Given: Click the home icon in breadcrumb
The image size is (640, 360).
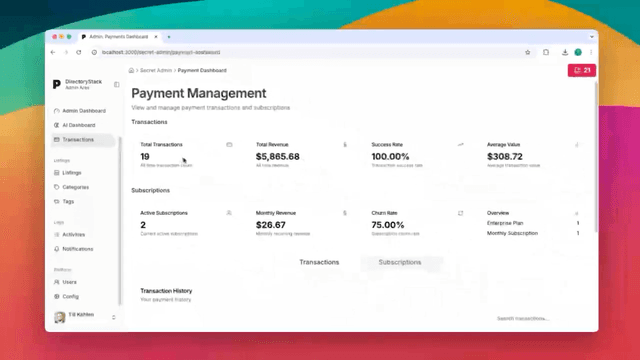Looking at the screenshot, I should pos(131,70).
